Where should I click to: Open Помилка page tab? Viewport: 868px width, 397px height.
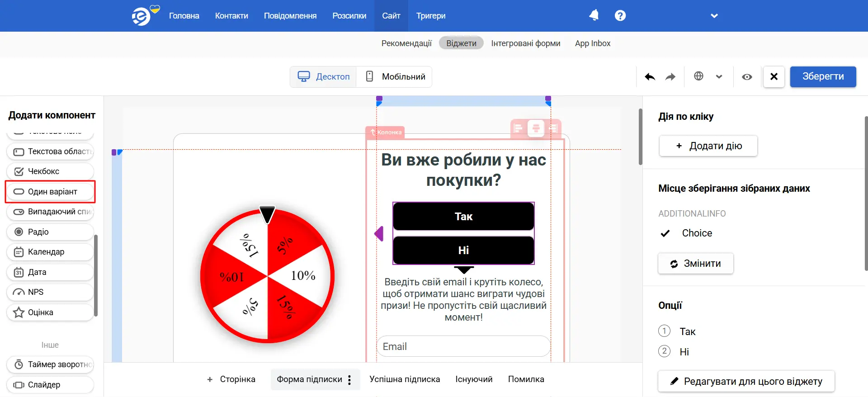[x=526, y=379]
